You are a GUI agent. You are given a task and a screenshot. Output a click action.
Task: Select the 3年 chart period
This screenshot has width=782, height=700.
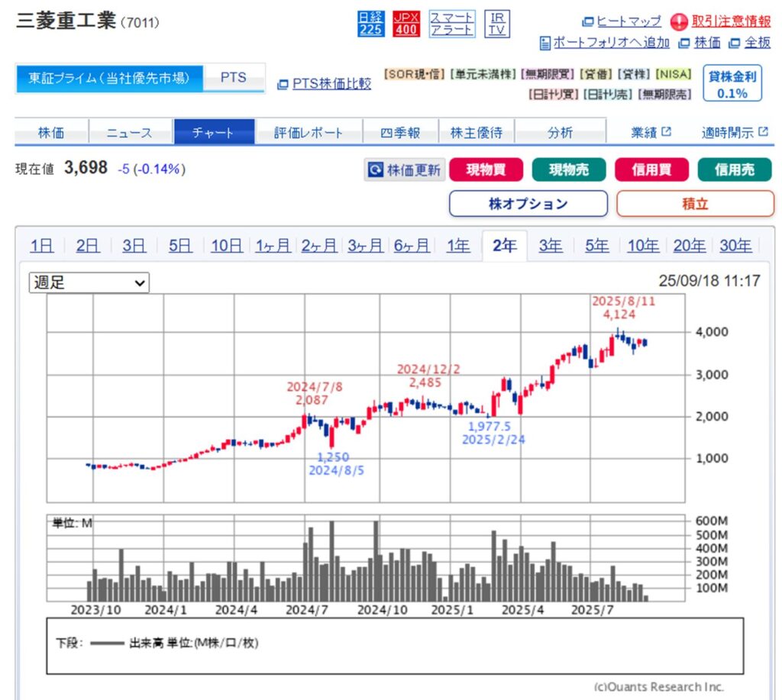(x=551, y=246)
